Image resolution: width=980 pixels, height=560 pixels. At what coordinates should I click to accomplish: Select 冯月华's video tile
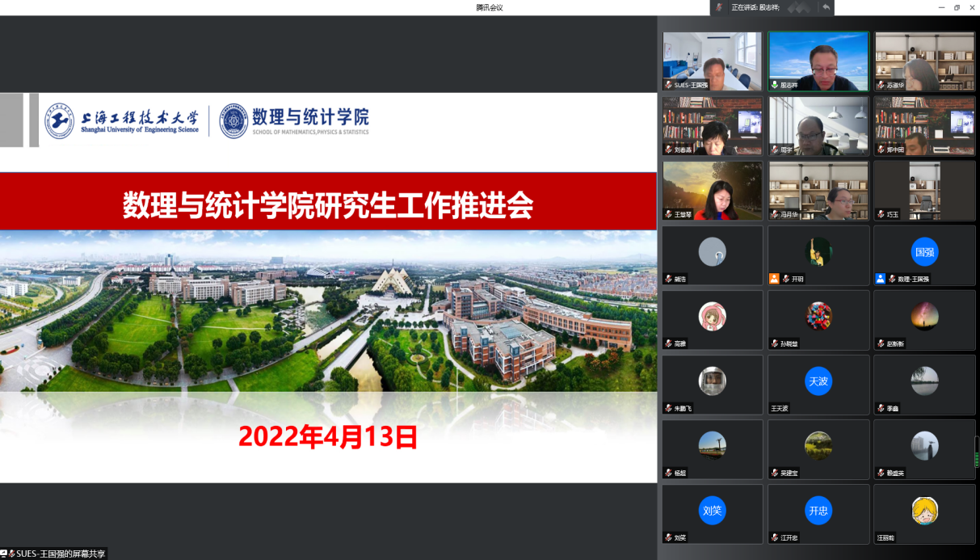click(818, 190)
